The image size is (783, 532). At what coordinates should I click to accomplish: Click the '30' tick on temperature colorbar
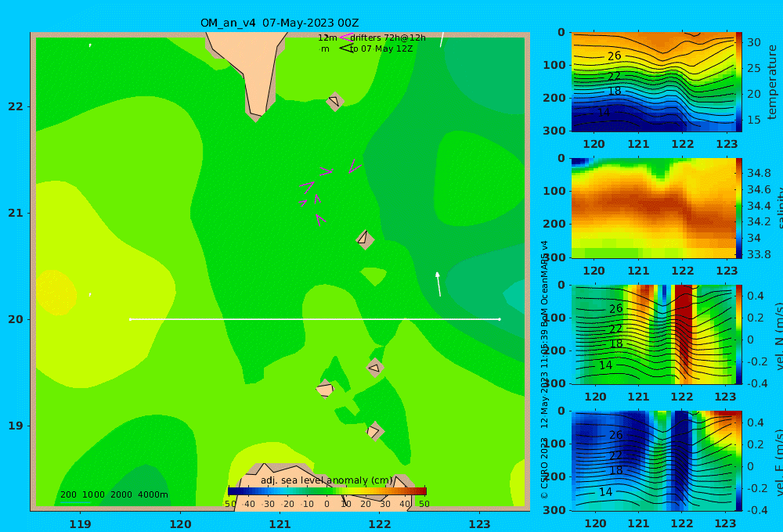pyautogui.click(x=753, y=42)
